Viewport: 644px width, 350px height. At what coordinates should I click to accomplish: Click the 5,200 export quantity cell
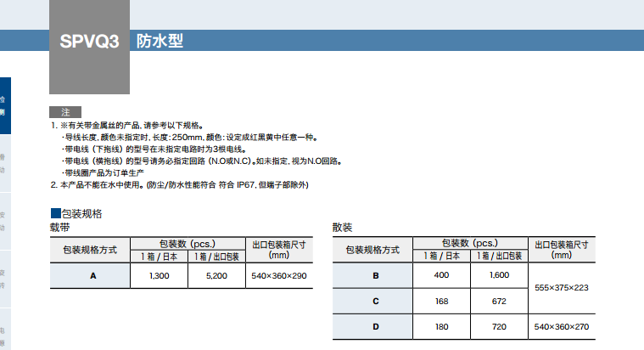pyautogui.click(x=216, y=276)
